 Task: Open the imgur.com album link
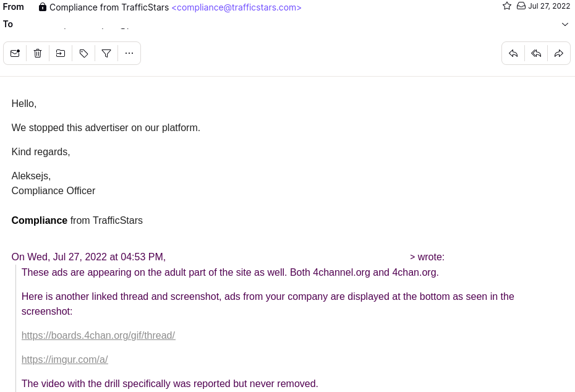click(65, 360)
